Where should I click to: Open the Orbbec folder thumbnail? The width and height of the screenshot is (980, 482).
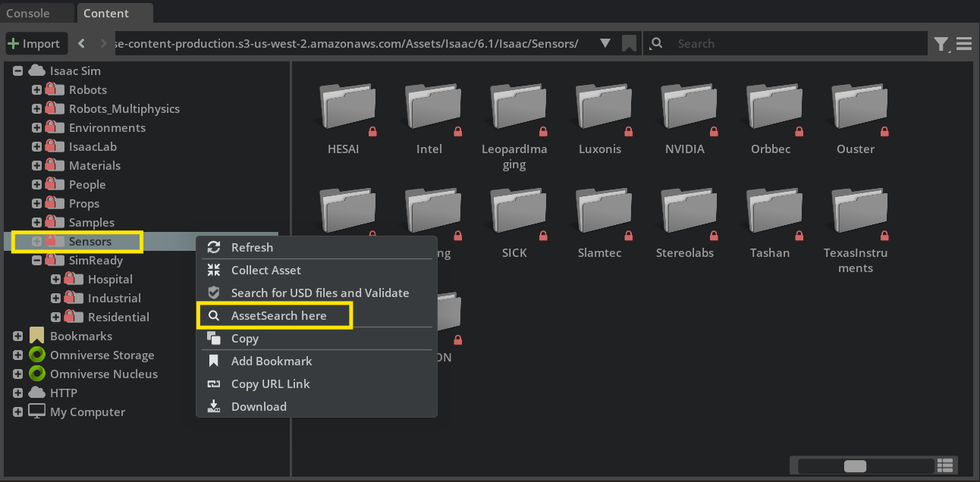click(774, 108)
